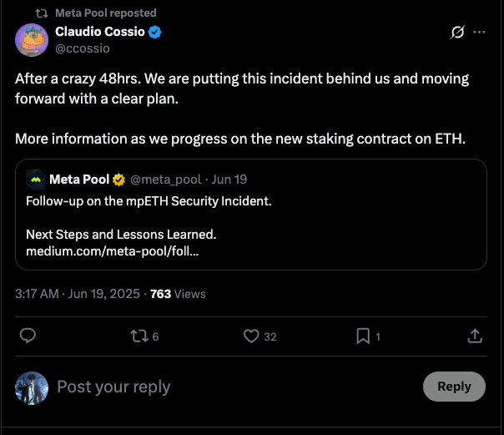Screen dimensions: 504x435
Task: Open the @ccossio handle link
Action: pyautogui.click(x=82, y=48)
